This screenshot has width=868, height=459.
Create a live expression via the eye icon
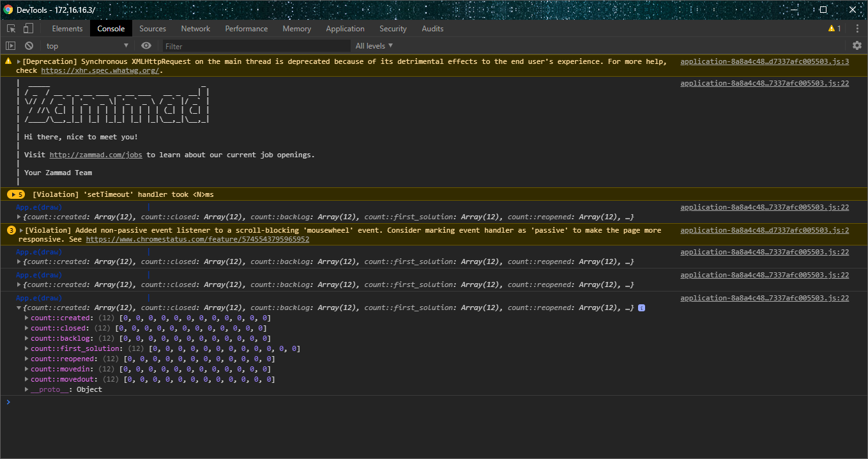pyautogui.click(x=146, y=45)
